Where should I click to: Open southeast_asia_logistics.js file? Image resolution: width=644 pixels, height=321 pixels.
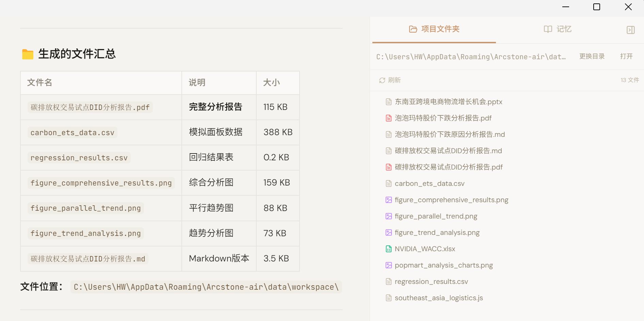[438, 298]
